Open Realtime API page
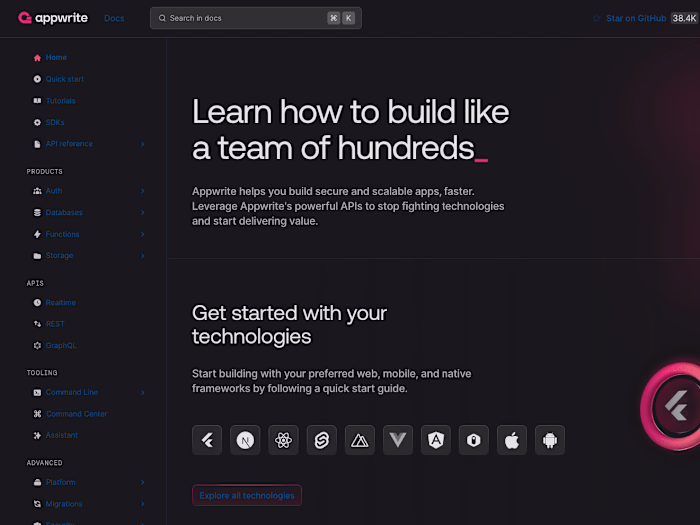 (61, 303)
